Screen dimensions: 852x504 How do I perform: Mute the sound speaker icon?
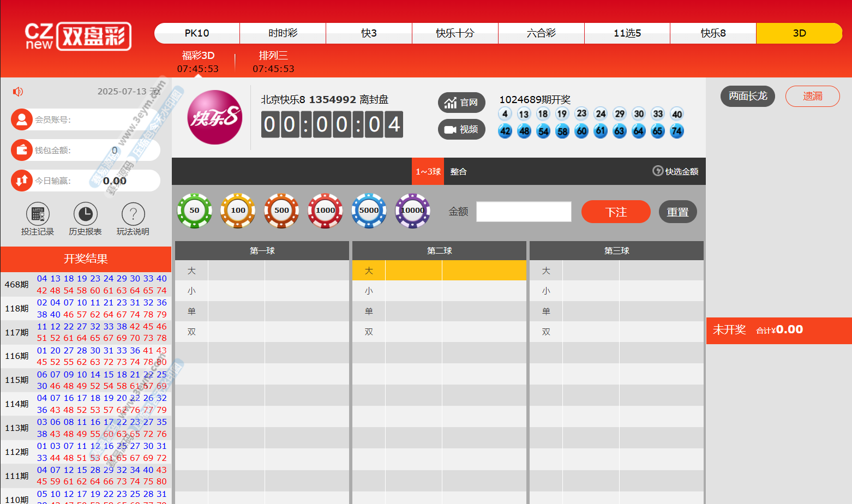[18, 92]
